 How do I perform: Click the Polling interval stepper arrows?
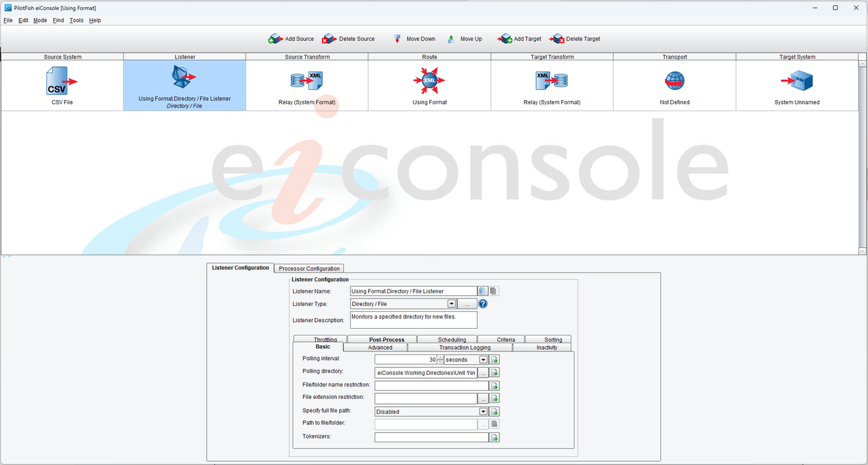(x=440, y=359)
